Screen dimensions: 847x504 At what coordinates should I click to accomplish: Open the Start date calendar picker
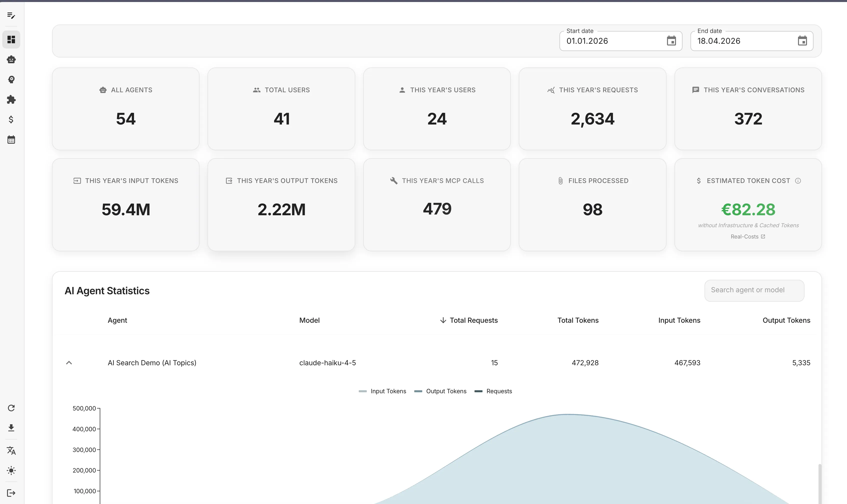click(x=671, y=40)
